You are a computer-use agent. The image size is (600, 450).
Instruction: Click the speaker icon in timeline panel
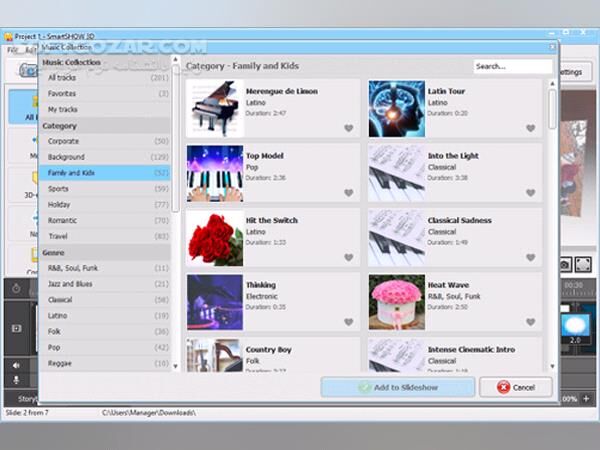click(16, 366)
